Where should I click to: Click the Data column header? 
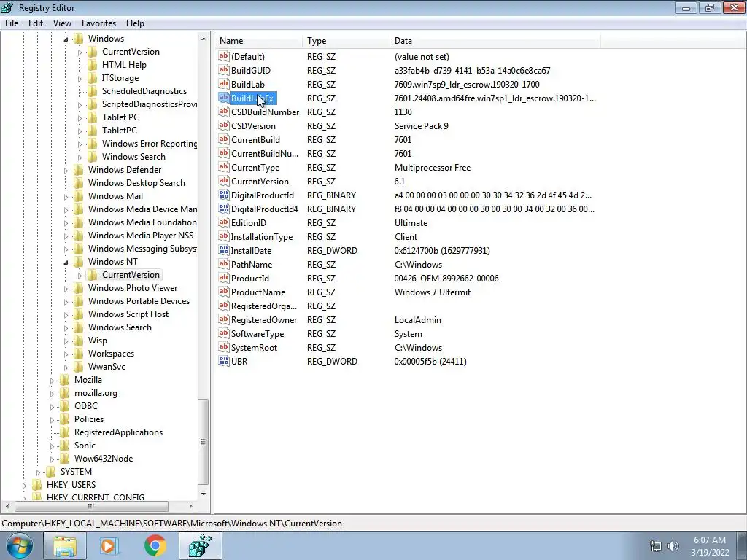[x=495, y=41]
